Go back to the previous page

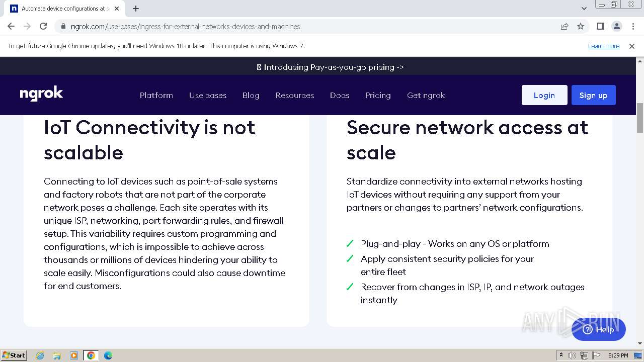(11, 26)
